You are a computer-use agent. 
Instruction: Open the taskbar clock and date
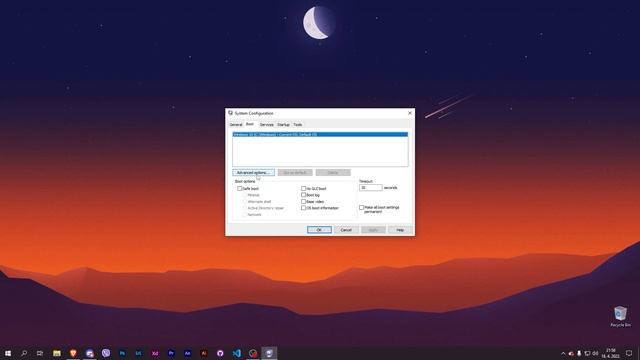(x=611, y=353)
